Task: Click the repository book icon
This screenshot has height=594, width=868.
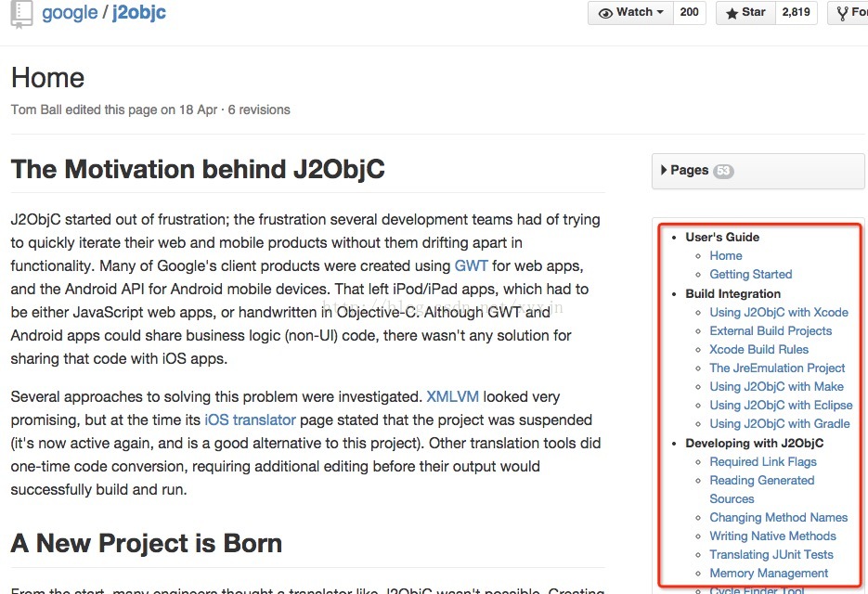Action: pos(21,14)
